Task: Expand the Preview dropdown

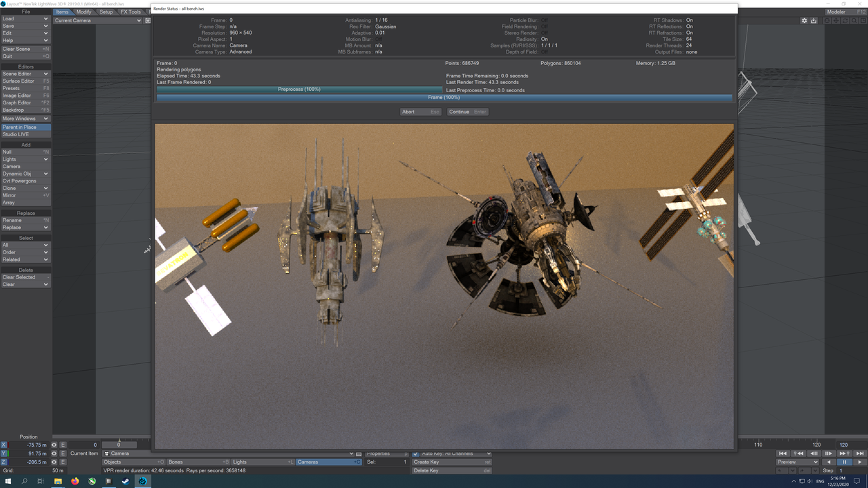Action: click(797, 462)
